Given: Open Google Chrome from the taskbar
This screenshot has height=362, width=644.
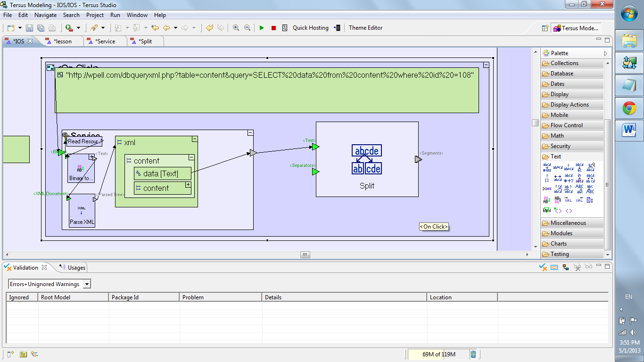Looking at the screenshot, I should coord(629,109).
